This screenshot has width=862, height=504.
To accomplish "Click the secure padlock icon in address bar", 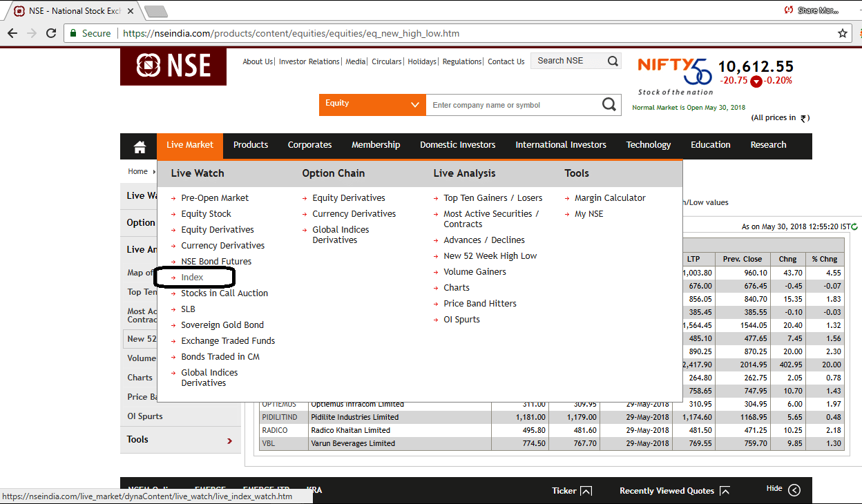I will [x=73, y=33].
